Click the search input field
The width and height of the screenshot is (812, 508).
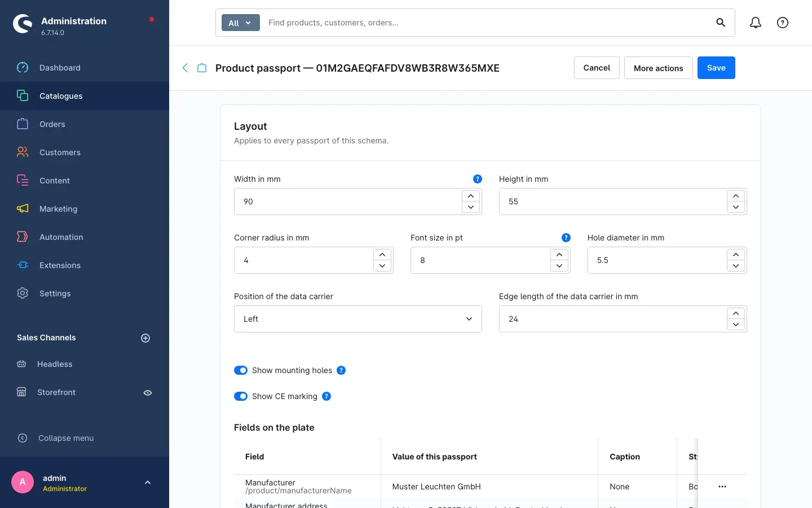[488, 23]
